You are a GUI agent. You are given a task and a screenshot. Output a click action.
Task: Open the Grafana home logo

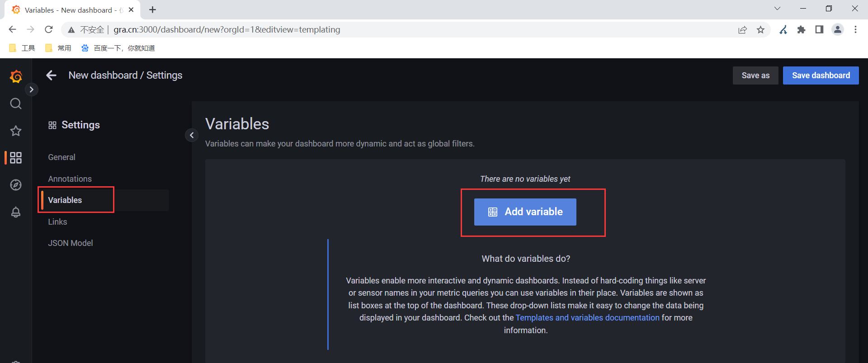tap(16, 76)
